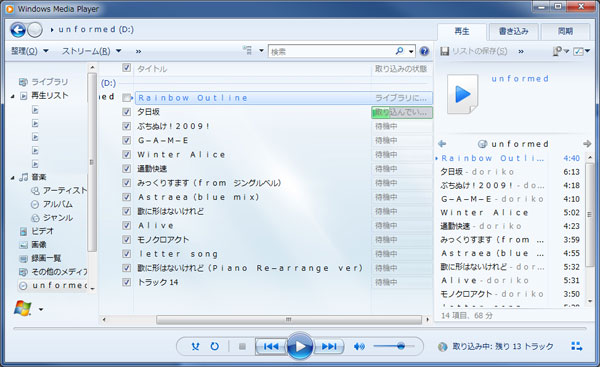Toggle the select-all checkbox beside タイトル
The height and width of the screenshot is (367, 600).
pyautogui.click(x=127, y=68)
